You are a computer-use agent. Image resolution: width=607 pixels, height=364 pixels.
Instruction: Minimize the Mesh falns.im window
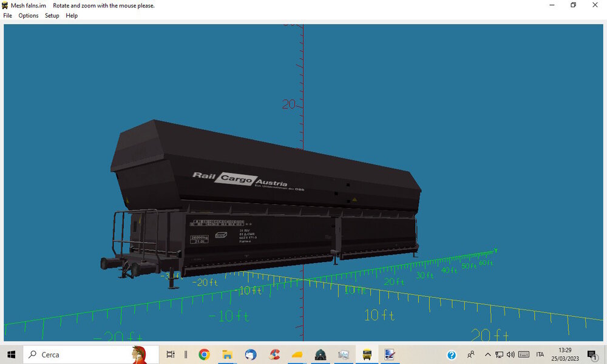tap(552, 5)
